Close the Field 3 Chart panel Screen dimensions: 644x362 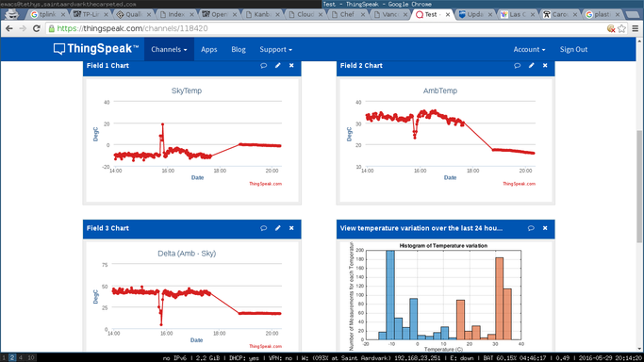click(291, 228)
